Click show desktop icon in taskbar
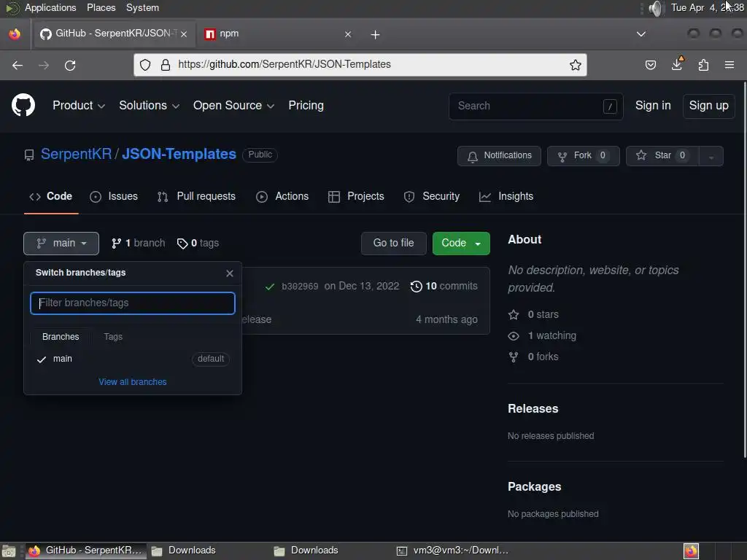Screen dimensions: 747x560 point(9,551)
